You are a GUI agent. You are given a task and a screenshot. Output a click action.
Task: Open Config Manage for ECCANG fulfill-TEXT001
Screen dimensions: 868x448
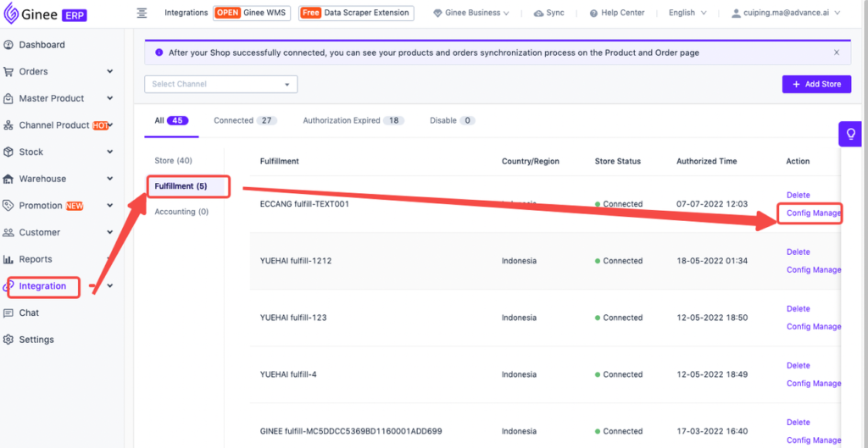click(x=814, y=213)
